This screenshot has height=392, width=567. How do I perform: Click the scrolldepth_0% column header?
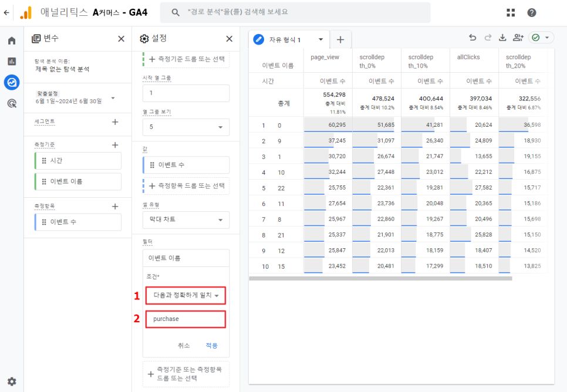coord(372,62)
